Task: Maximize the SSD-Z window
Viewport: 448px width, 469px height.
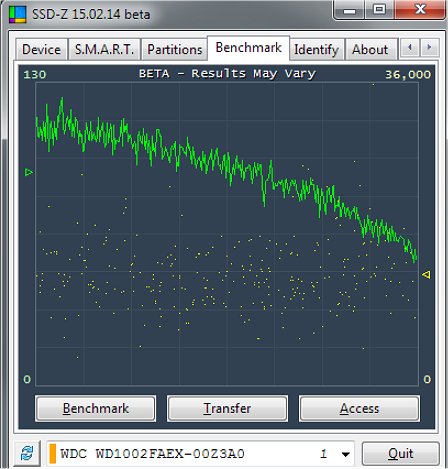Action: [379, 9]
